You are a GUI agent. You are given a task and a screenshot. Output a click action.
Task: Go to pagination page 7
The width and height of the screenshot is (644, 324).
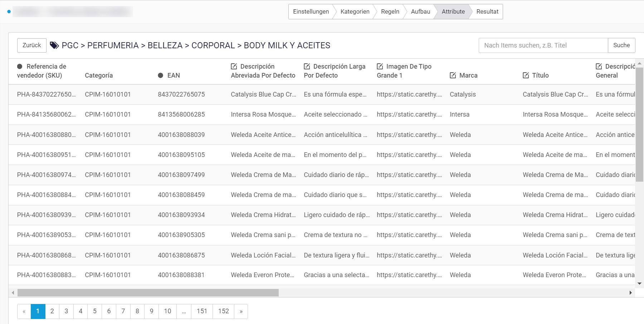pos(123,311)
